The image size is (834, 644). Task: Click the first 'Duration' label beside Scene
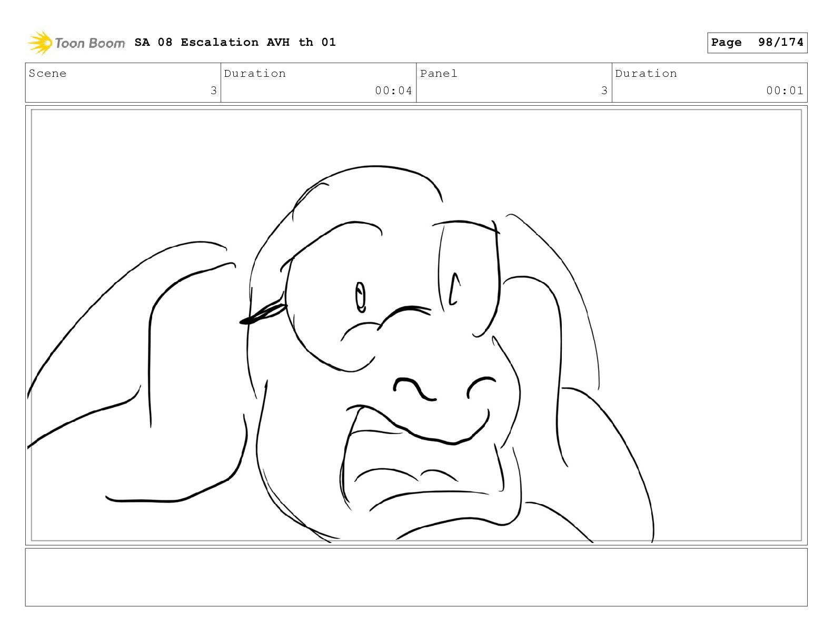click(255, 74)
